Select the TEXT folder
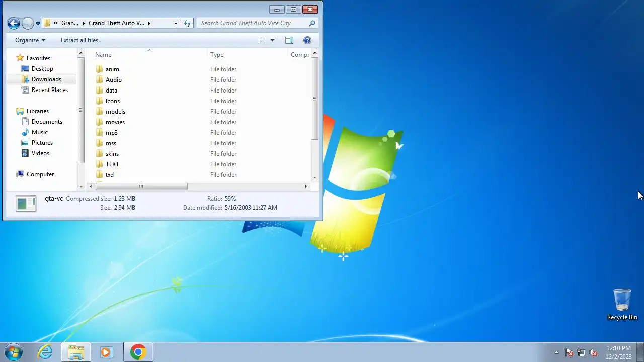The height and width of the screenshot is (362, 644). 112,164
